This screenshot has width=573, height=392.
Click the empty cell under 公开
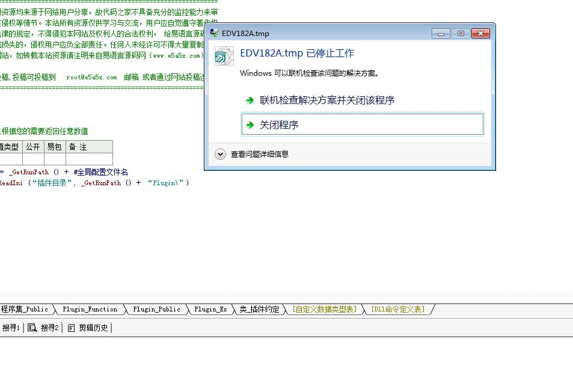click(33, 159)
